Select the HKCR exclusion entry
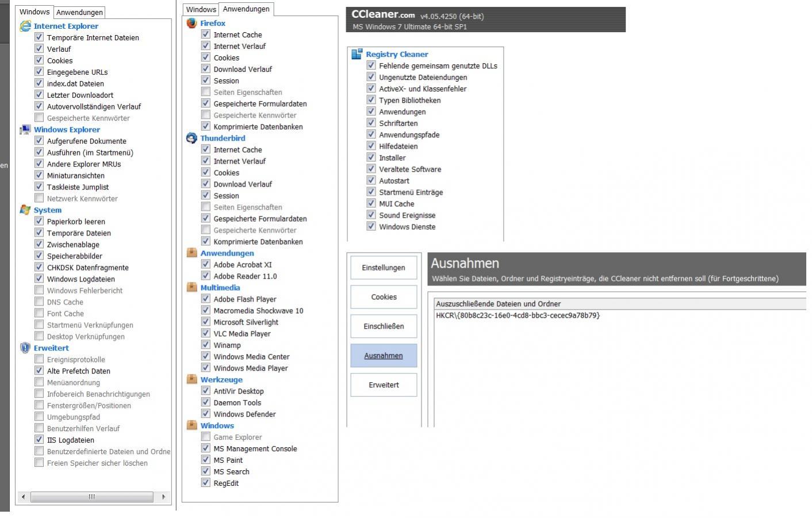 518,315
